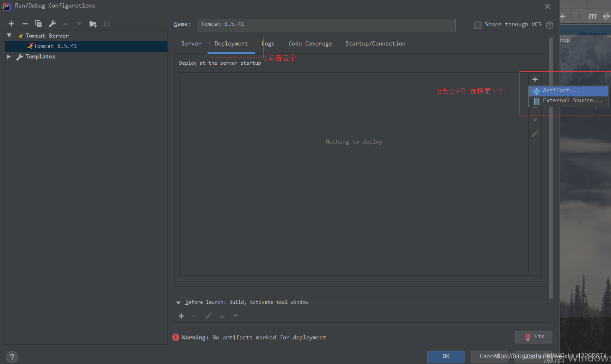Collapse the Before launch section
The image size is (611, 364).
(x=178, y=303)
